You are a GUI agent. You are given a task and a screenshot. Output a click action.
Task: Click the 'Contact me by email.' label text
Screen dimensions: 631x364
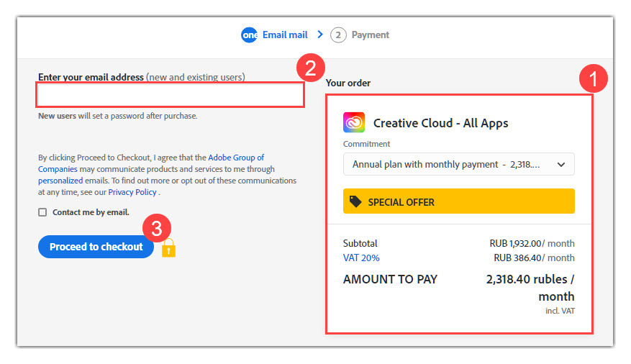click(91, 212)
